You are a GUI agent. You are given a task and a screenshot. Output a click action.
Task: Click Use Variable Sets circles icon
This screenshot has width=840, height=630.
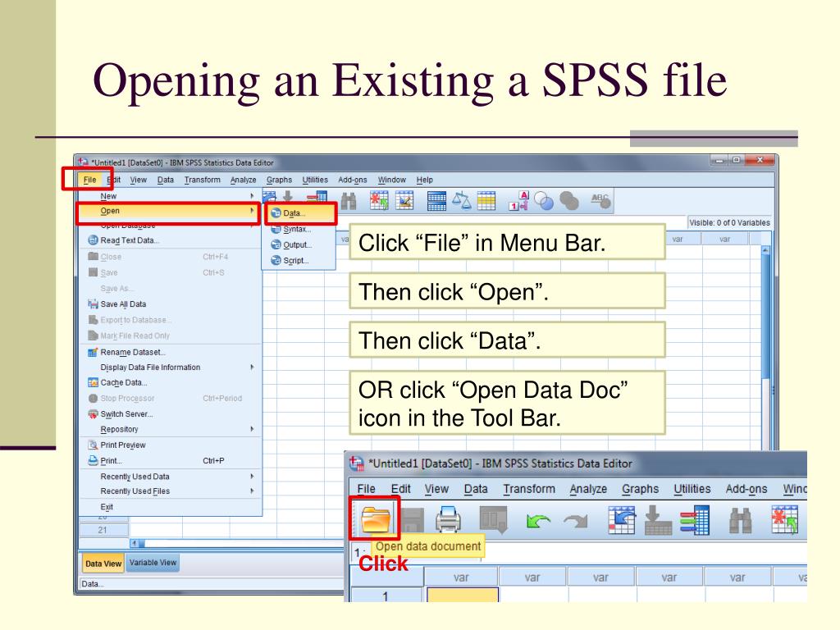(x=544, y=202)
